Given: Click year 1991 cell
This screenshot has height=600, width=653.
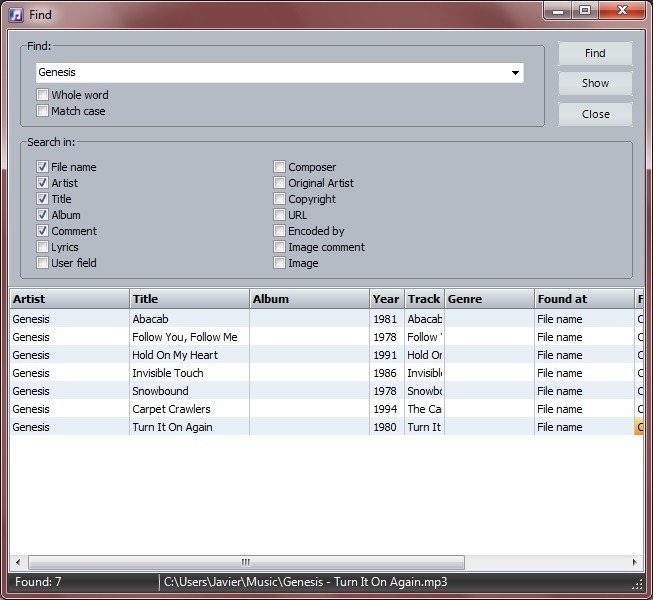Looking at the screenshot, I should click(x=387, y=355).
